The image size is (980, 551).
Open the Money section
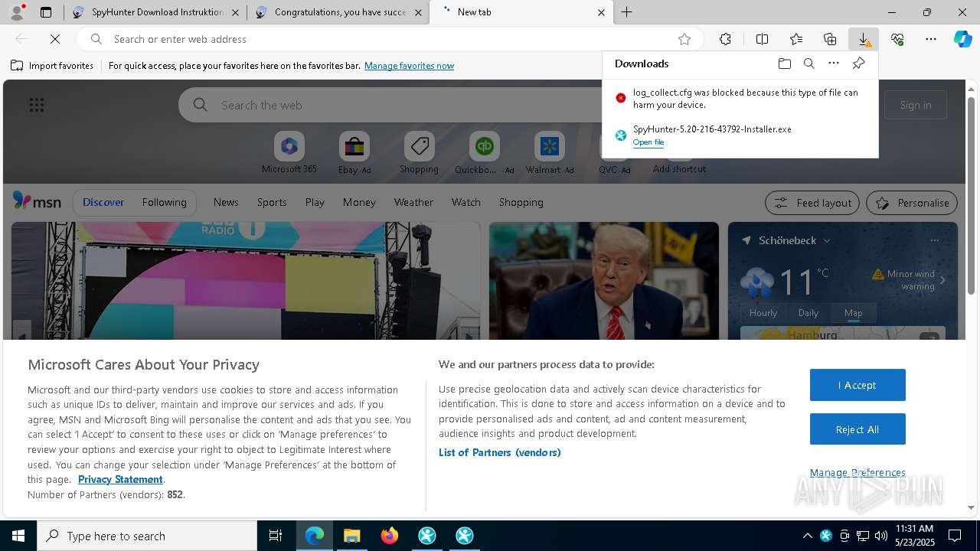coord(359,202)
